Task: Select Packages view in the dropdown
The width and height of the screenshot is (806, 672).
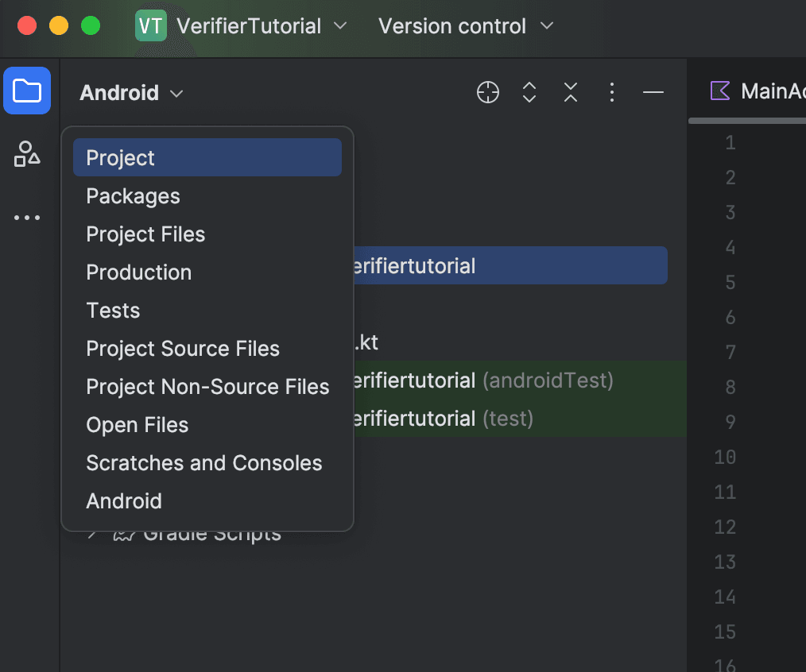Action: click(133, 195)
